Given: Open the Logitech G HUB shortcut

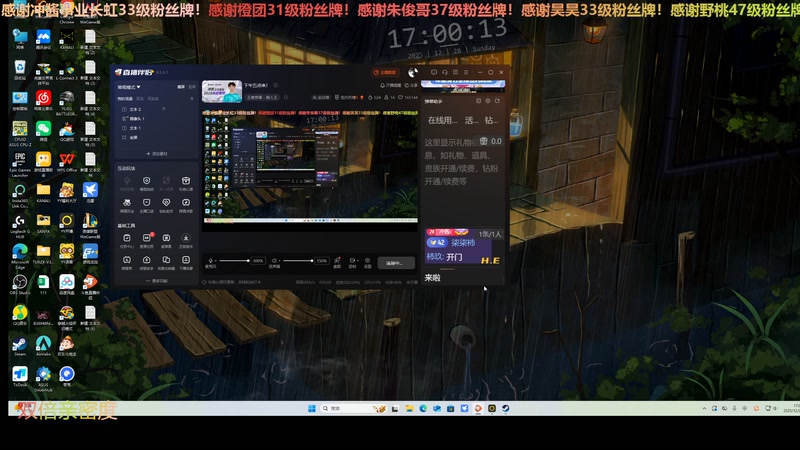Looking at the screenshot, I should [x=19, y=225].
